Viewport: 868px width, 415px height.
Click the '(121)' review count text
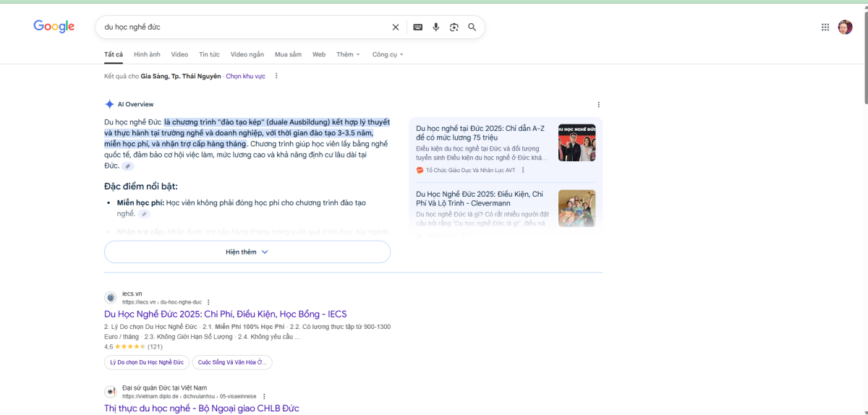(155, 347)
